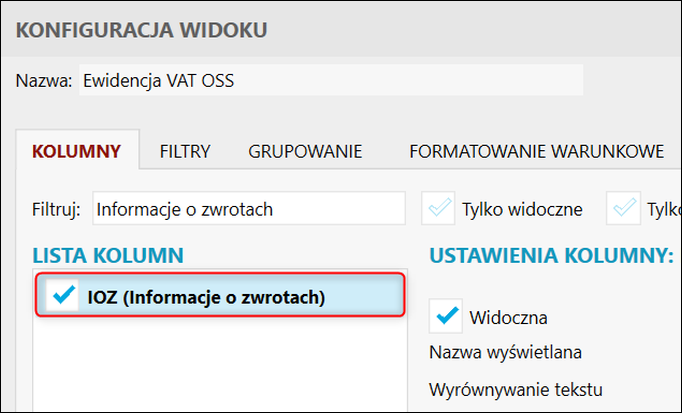
Task: Toggle the checkbox right of Tylko widoczne
Action: click(626, 209)
